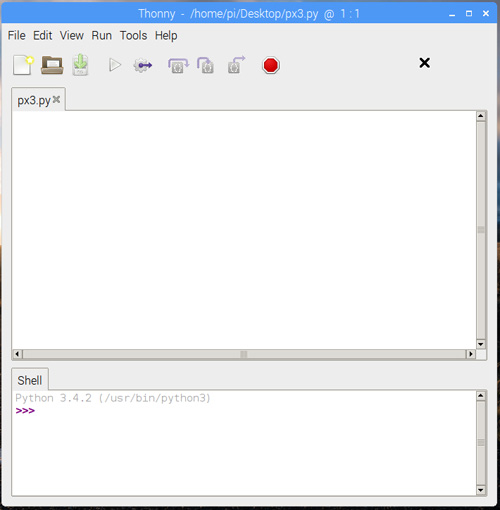Click the Step over debugger icon

[x=178, y=65]
